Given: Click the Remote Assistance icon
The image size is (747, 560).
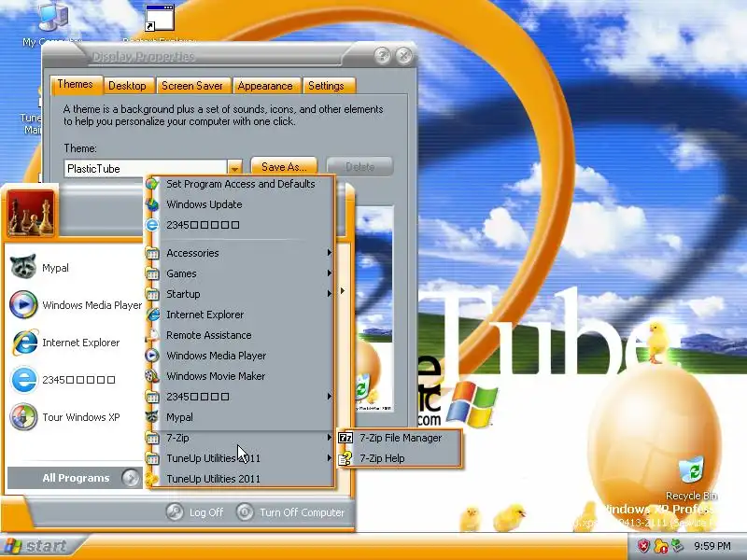Looking at the screenshot, I should click(152, 335).
